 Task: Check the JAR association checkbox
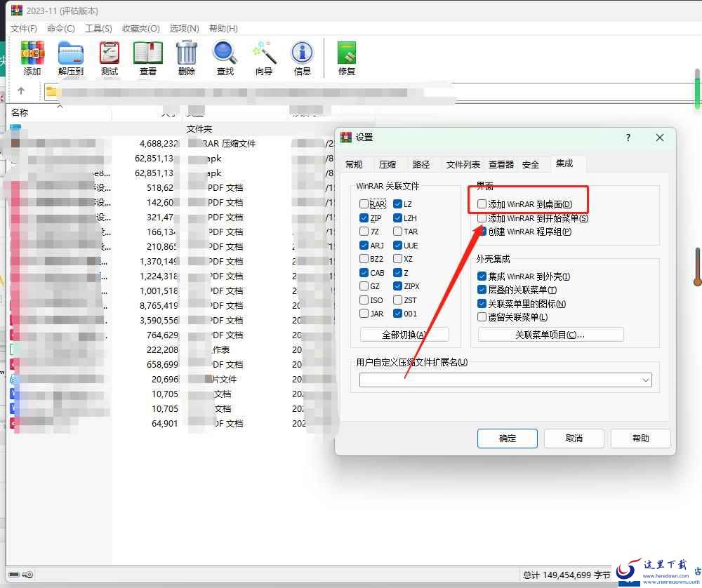click(x=364, y=313)
